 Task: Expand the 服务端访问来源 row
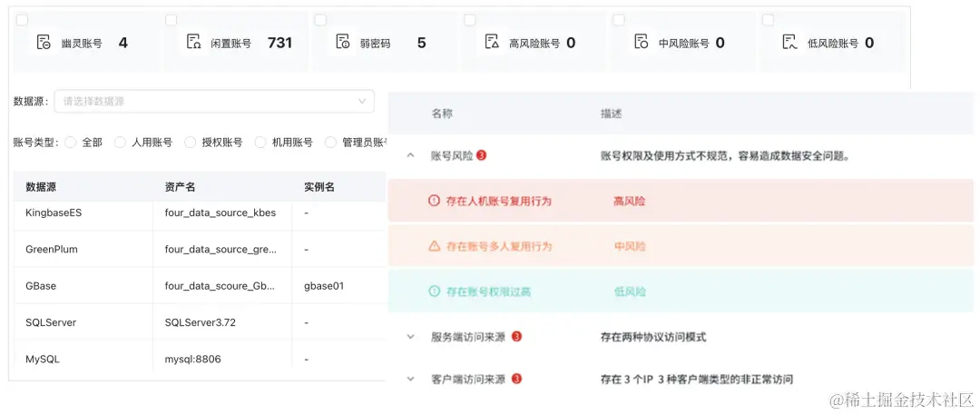coord(411,337)
